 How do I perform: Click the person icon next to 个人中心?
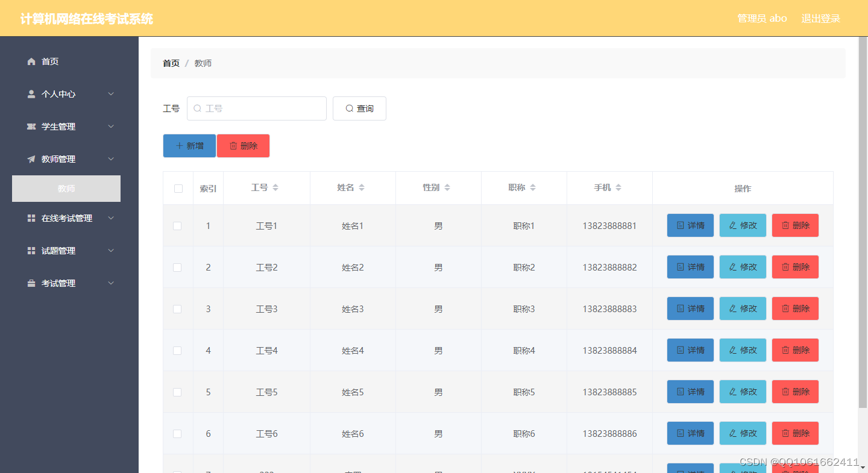[x=31, y=93]
